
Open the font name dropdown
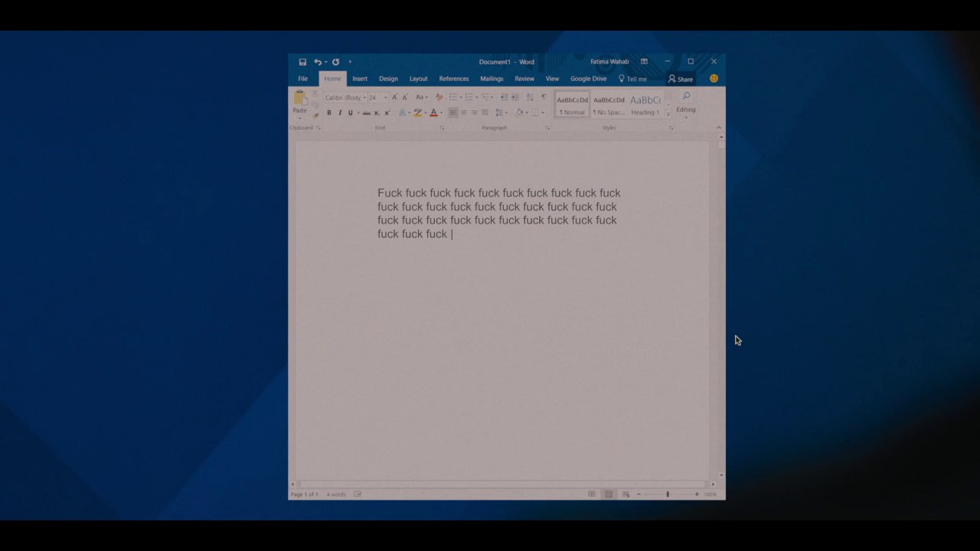pyautogui.click(x=364, y=98)
